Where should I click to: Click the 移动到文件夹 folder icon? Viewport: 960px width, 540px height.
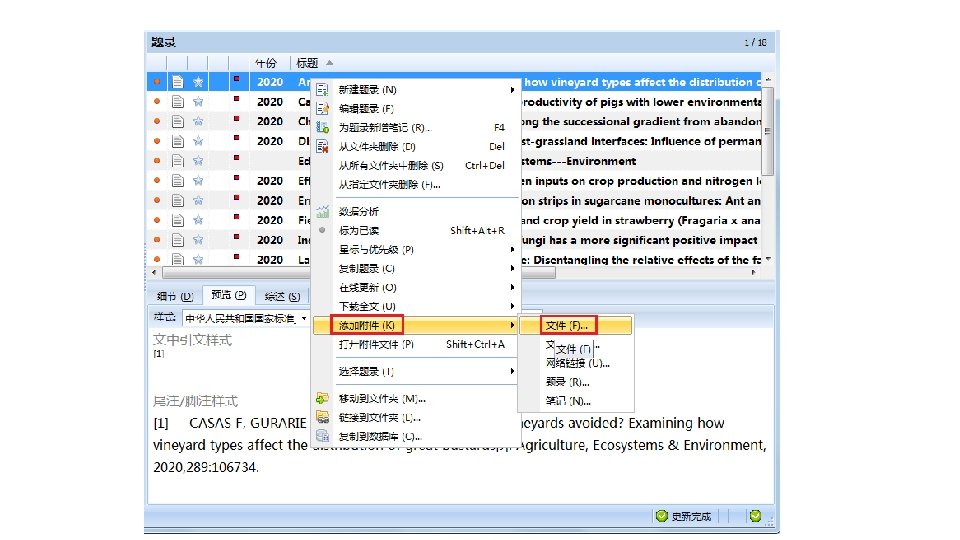pyautogui.click(x=322, y=399)
